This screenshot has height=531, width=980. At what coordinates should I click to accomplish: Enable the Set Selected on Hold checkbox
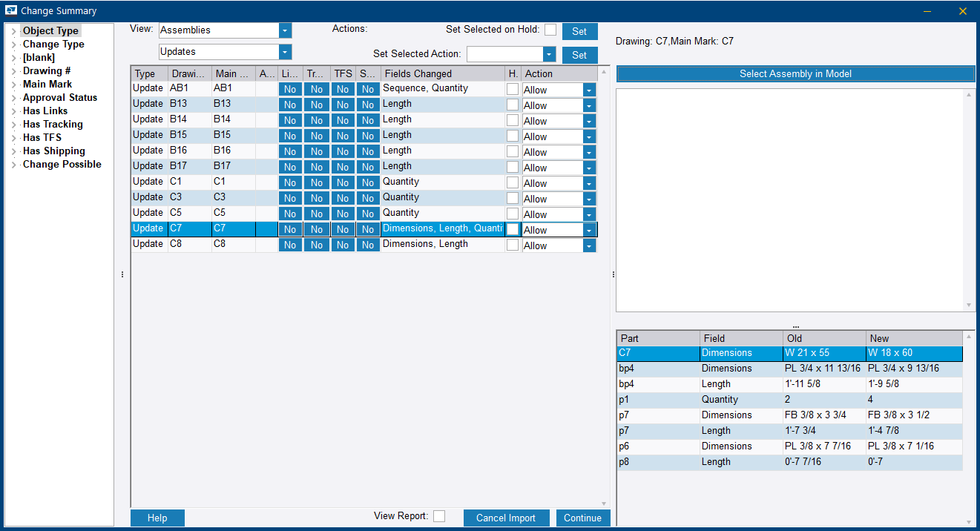pos(550,28)
